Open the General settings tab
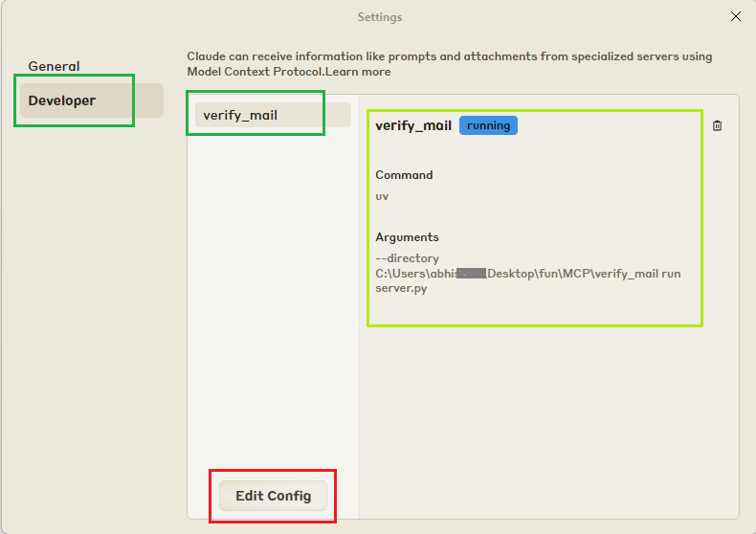Image resolution: width=756 pixels, height=534 pixels. click(54, 66)
